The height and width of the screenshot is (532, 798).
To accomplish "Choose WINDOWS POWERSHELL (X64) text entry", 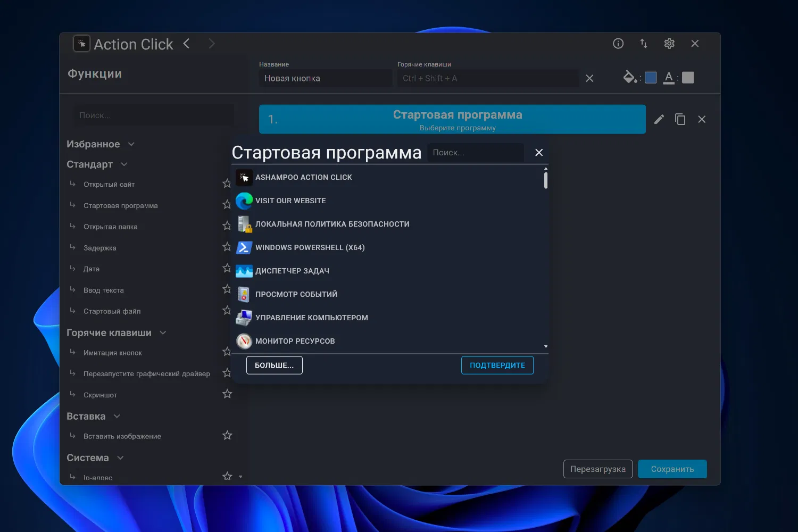I will pyautogui.click(x=310, y=248).
